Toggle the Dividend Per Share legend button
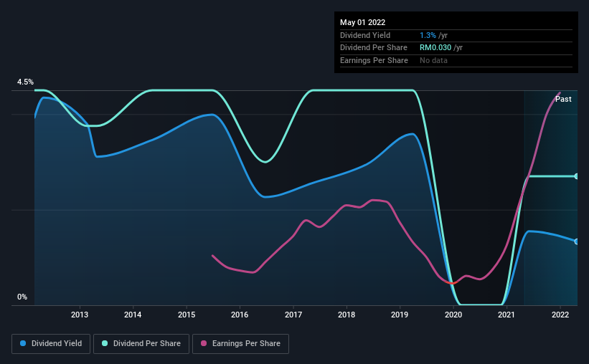Screen dimensions: 589x364 [x=141, y=344]
